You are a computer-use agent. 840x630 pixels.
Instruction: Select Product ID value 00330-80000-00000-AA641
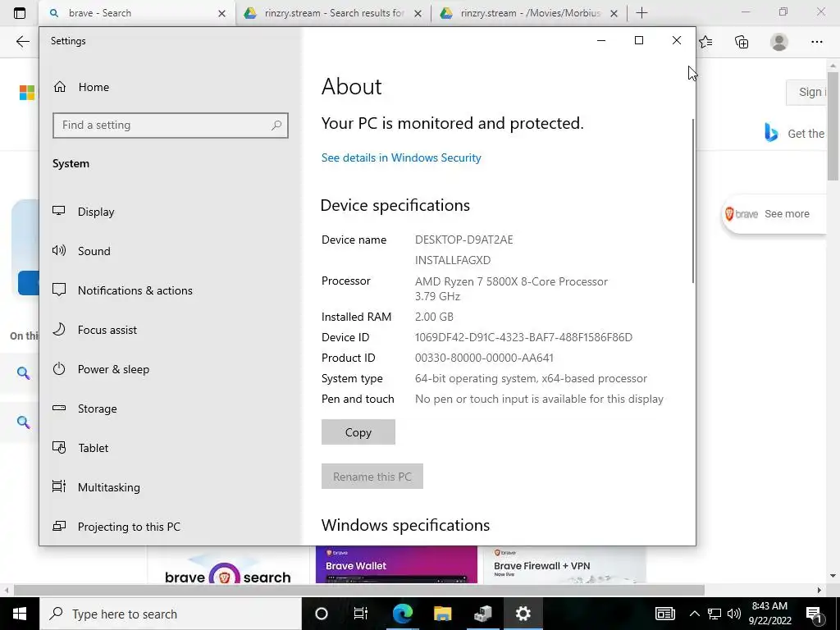click(x=484, y=358)
